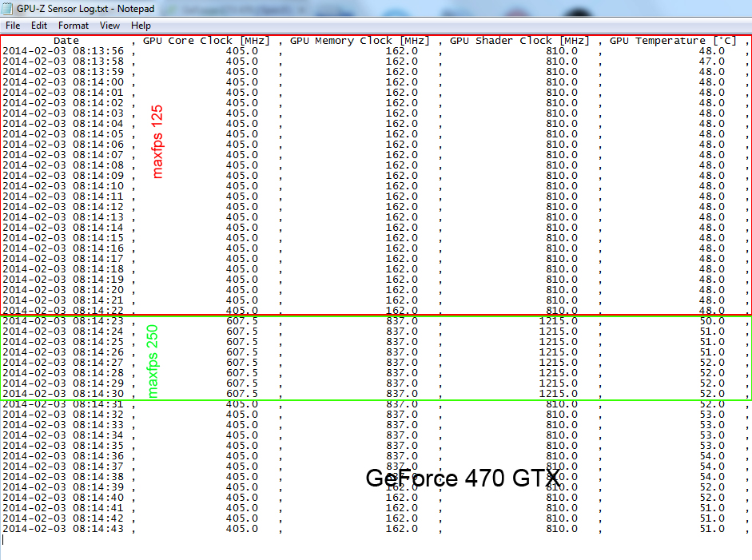Click the Notepad icon in title bar

(x=8, y=9)
